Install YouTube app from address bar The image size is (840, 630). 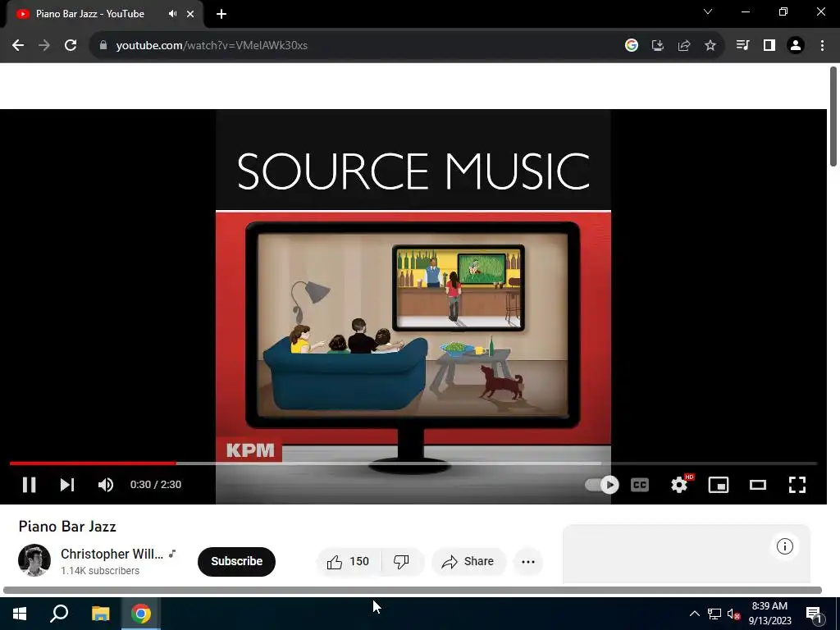658,46
